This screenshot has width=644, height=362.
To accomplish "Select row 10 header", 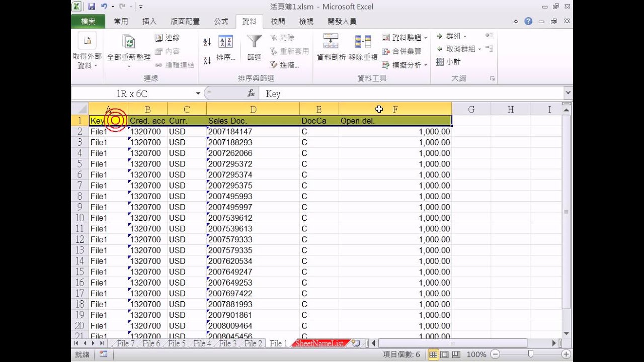I will pyautogui.click(x=80, y=218).
